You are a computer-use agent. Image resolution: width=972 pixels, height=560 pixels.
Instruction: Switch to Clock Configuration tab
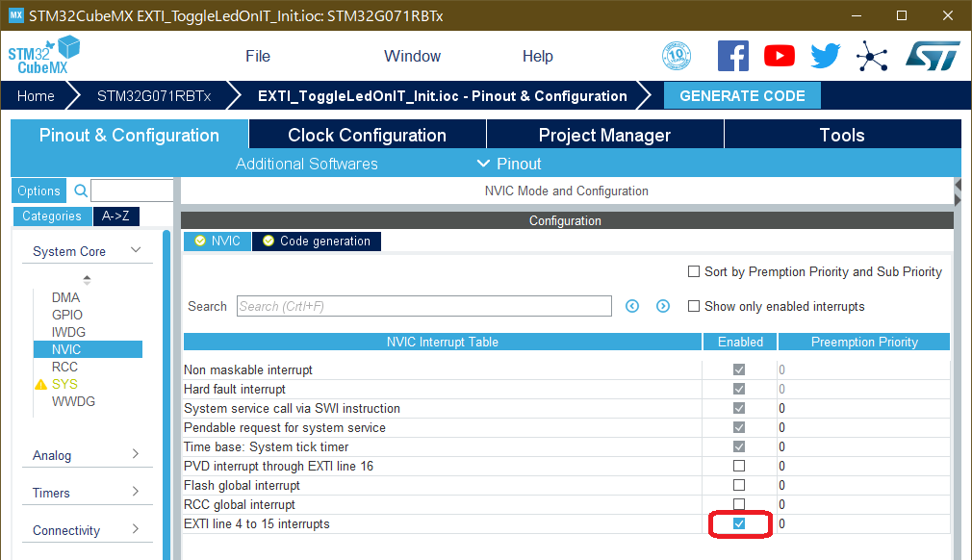tap(367, 135)
